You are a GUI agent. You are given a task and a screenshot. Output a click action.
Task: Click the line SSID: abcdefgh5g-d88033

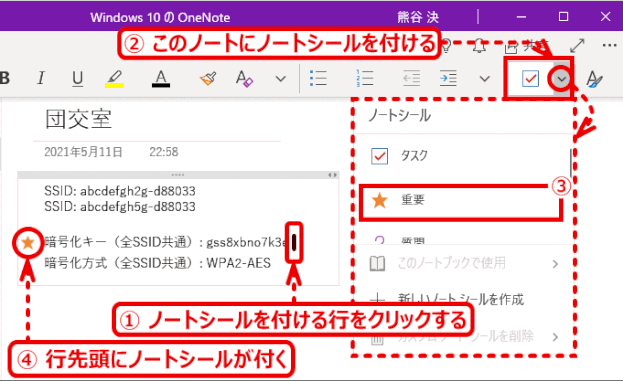pyautogui.click(x=120, y=207)
